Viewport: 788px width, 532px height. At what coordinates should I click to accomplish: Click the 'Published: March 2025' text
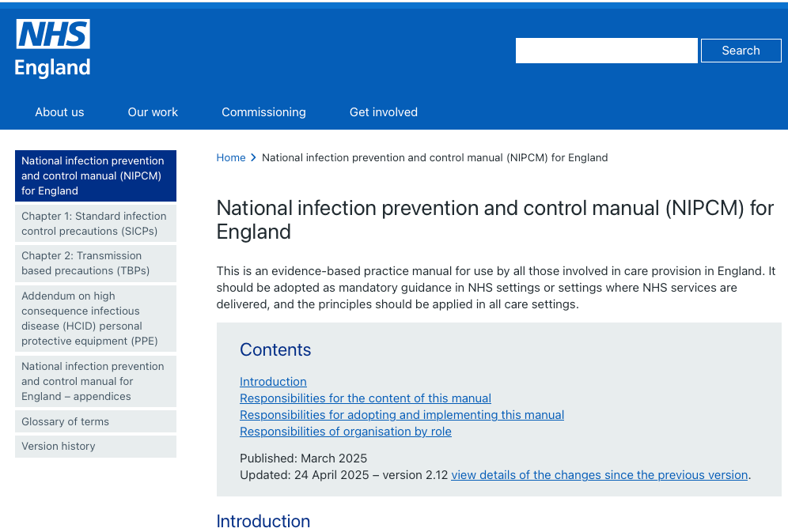tap(303, 458)
